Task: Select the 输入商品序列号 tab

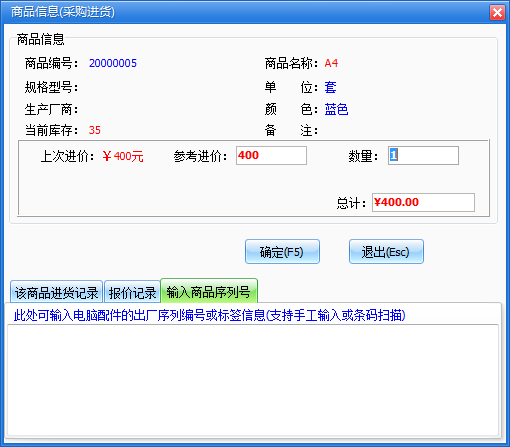Action: click(209, 291)
